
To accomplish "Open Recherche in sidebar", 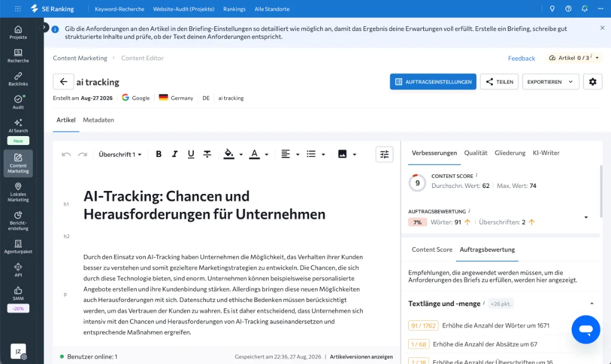I will (x=18, y=55).
